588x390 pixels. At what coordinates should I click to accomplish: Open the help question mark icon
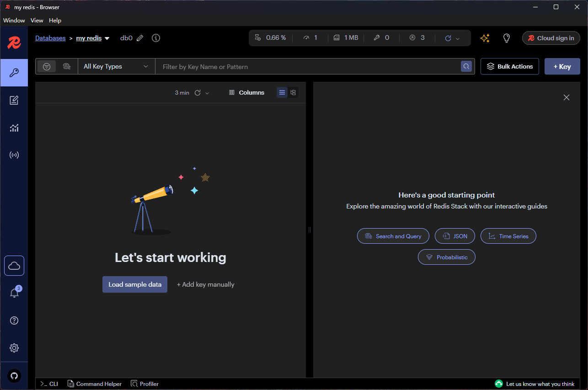tap(14, 321)
